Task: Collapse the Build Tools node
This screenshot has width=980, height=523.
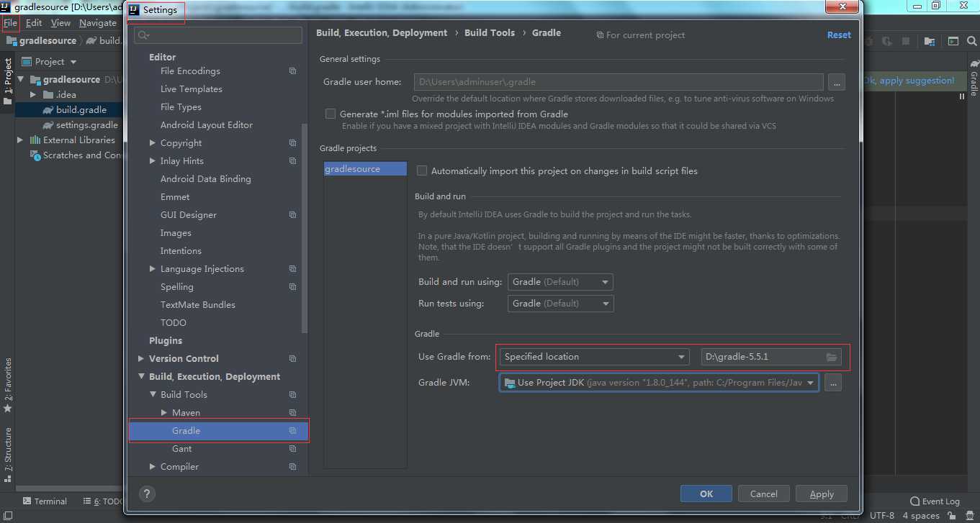Action: [x=153, y=395]
